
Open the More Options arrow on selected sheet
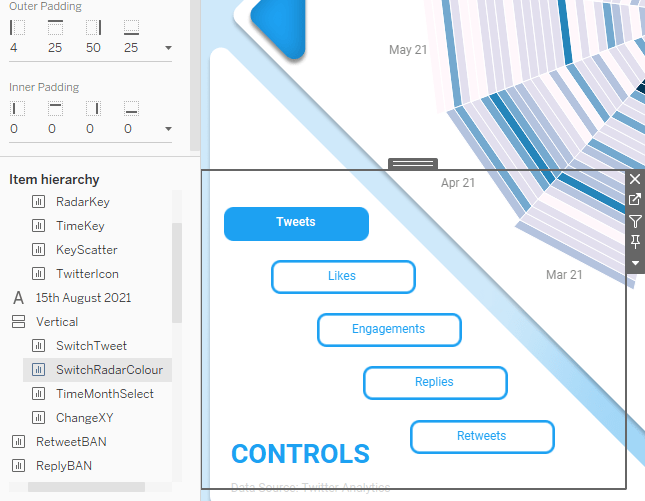click(635, 263)
